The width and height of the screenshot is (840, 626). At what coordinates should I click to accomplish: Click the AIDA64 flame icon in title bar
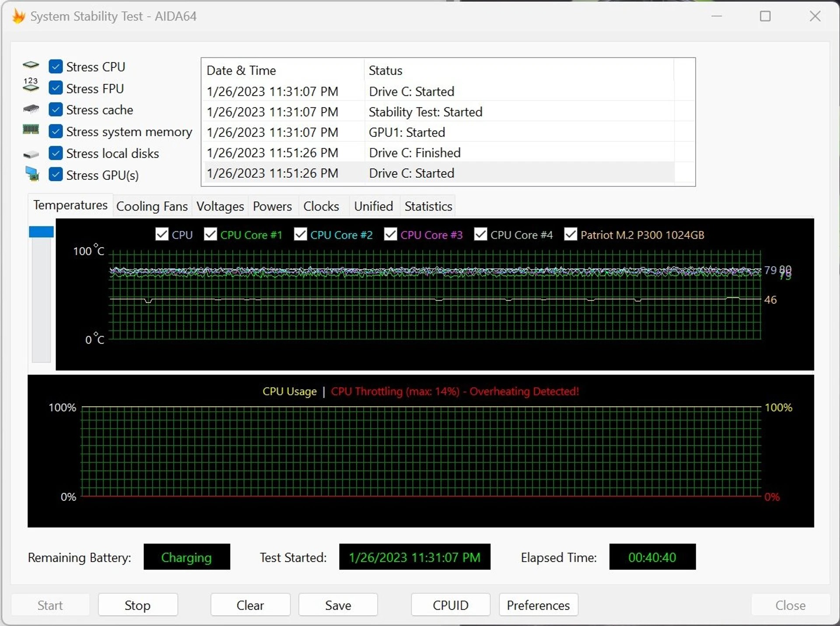tap(18, 16)
